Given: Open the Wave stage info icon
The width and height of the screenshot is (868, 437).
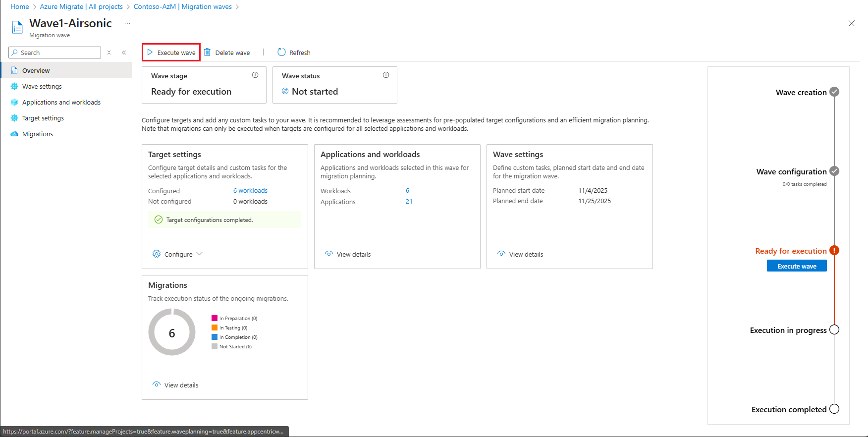Looking at the screenshot, I should 255,75.
